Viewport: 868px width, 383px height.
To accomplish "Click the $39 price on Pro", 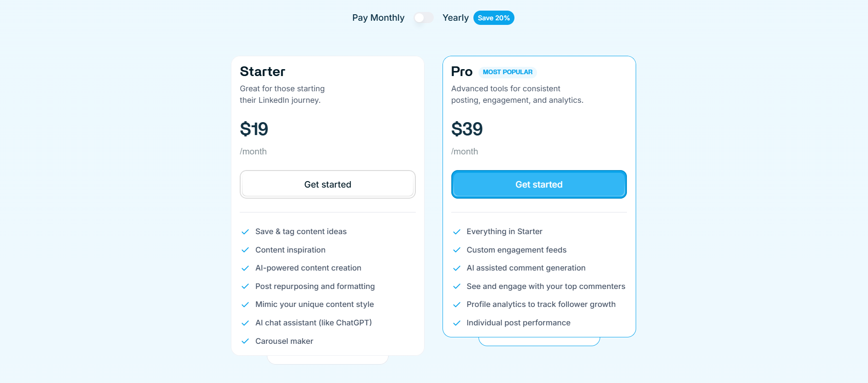I will pos(467,129).
